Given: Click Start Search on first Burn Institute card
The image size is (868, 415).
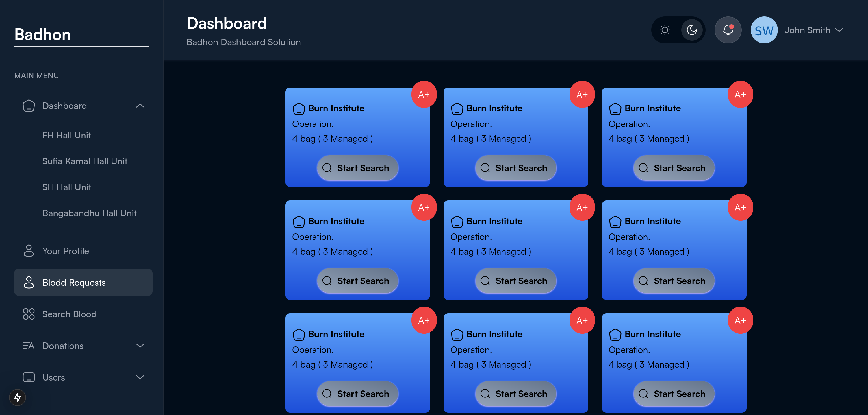Looking at the screenshot, I should [x=357, y=168].
